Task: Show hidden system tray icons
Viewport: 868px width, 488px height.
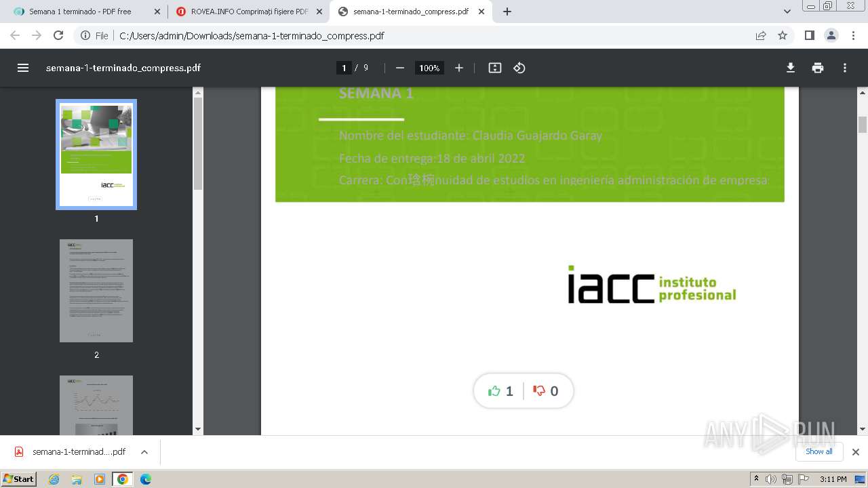Action: tap(757, 479)
